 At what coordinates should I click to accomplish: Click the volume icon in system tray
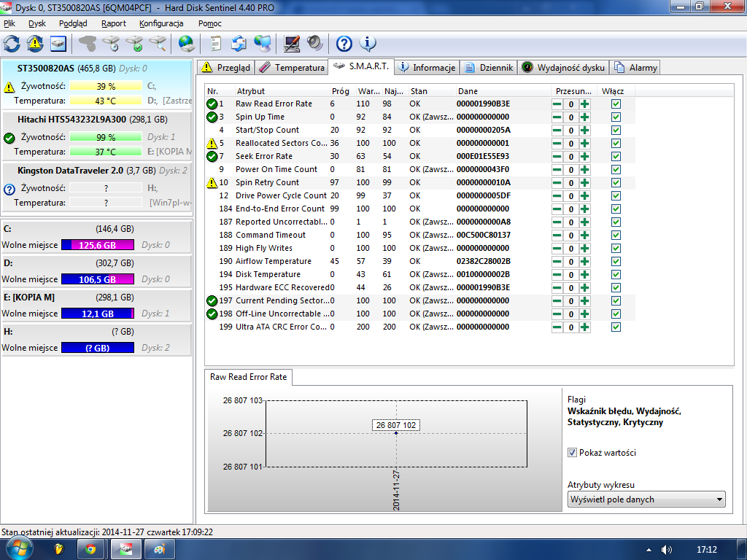667,550
